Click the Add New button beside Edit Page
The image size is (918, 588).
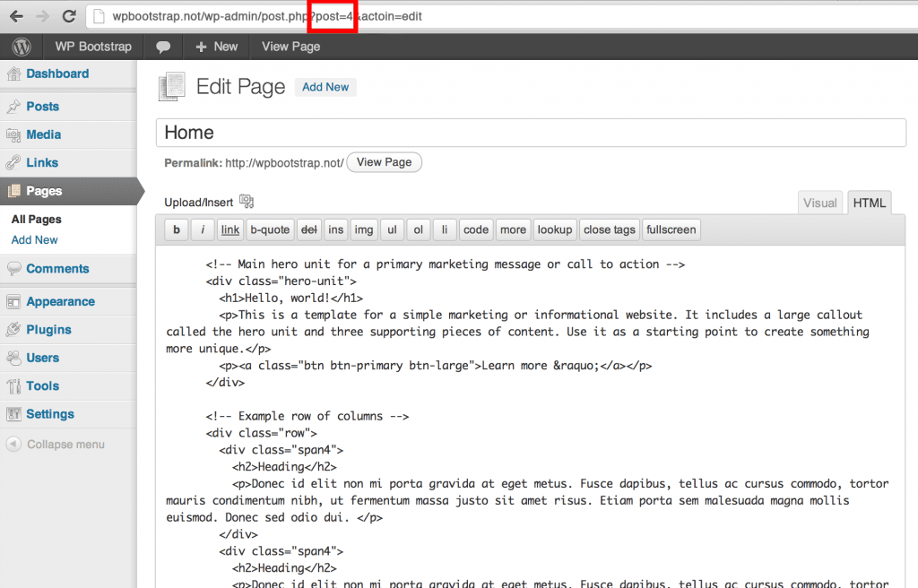tap(325, 87)
